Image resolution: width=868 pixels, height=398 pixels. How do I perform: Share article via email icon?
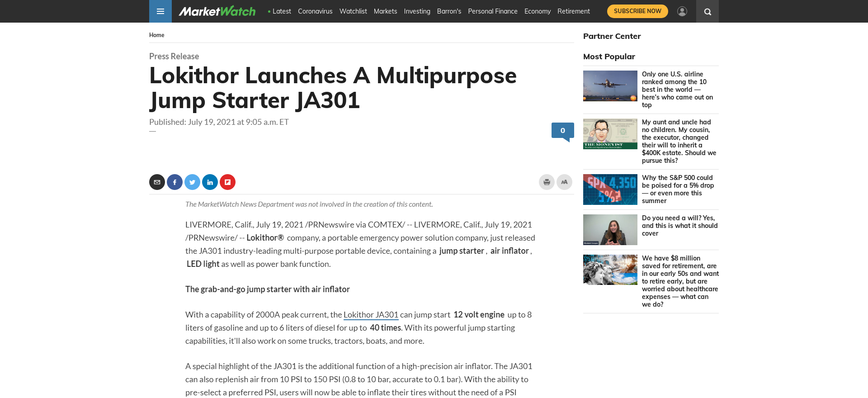coord(157,182)
